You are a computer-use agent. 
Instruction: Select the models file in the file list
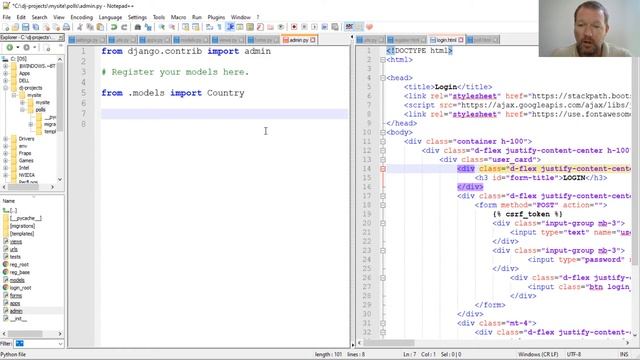click(17, 280)
